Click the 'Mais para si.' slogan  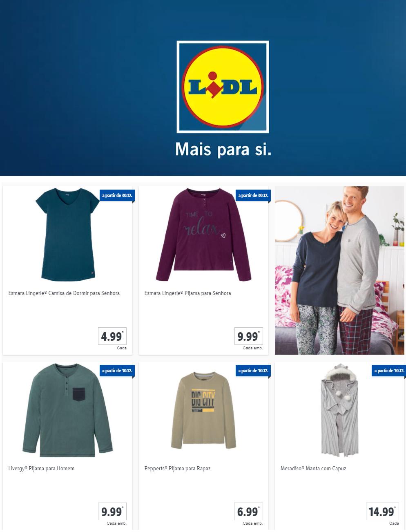(223, 150)
